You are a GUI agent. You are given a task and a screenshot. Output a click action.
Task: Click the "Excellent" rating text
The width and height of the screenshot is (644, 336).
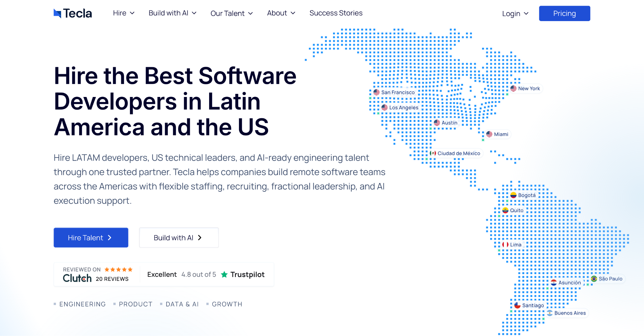(162, 275)
